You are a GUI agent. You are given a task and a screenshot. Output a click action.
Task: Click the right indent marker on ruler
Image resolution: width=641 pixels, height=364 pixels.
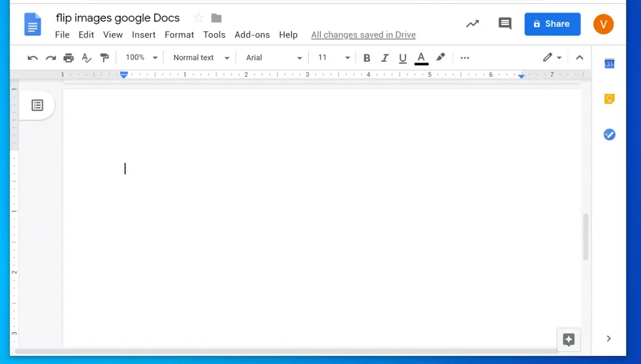[521, 76]
